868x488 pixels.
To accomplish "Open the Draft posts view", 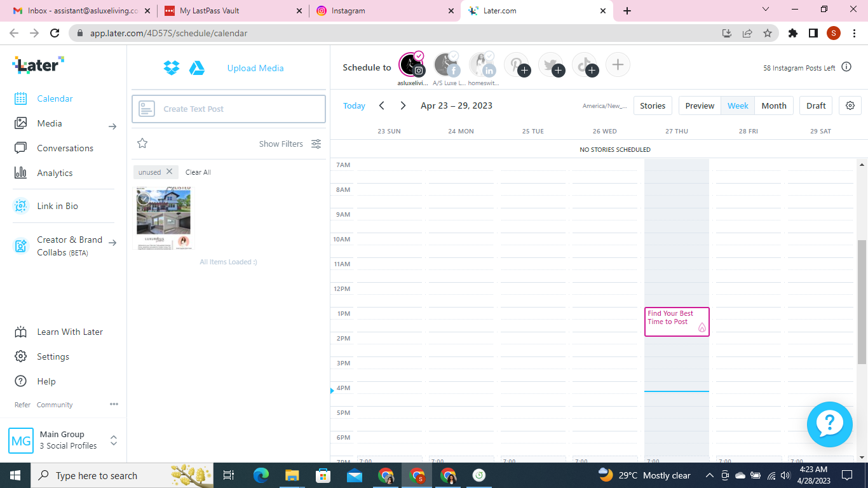I will [x=816, y=105].
